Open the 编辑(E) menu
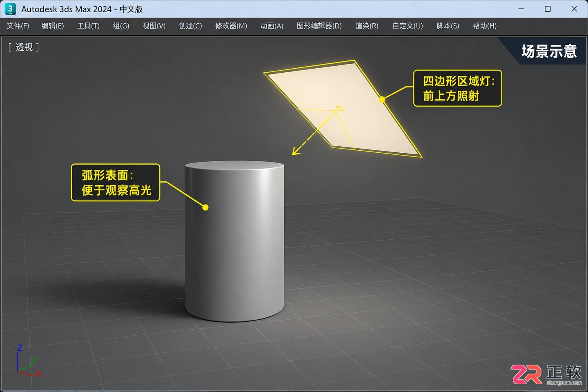The image size is (588, 392). [x=53, y=26]
